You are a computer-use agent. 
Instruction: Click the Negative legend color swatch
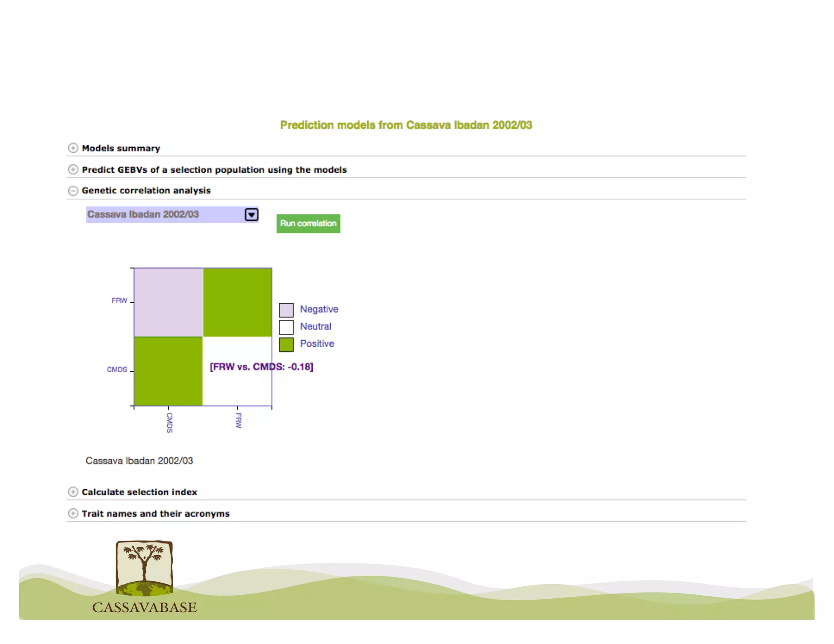click(x=286, y=310)
